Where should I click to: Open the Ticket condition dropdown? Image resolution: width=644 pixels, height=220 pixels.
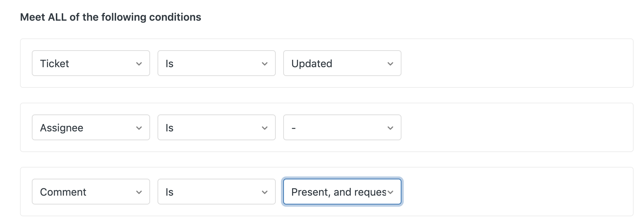(x=91, y=63)
